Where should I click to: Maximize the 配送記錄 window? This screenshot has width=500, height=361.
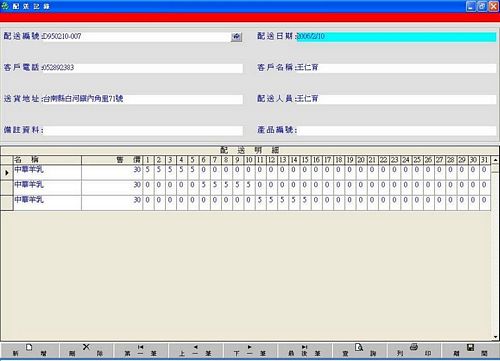[x=482, y=6]
